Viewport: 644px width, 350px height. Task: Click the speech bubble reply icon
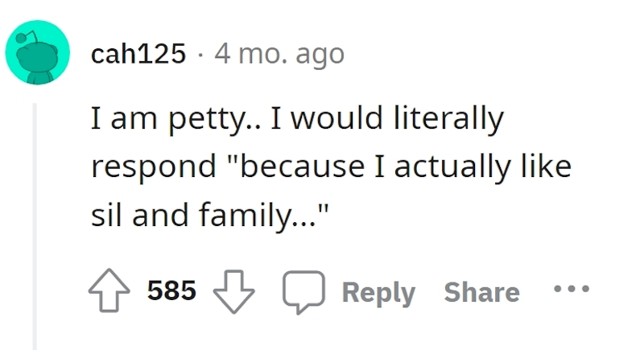(x=303, y=292)
